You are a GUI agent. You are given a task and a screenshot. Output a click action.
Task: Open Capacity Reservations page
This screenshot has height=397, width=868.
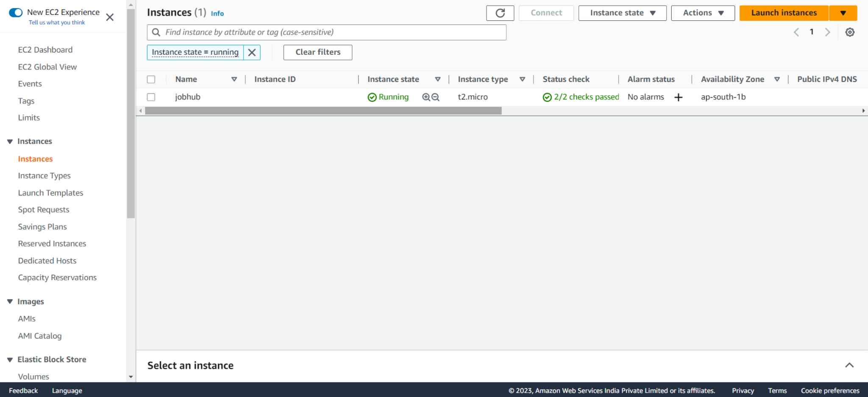click(57, 277)
